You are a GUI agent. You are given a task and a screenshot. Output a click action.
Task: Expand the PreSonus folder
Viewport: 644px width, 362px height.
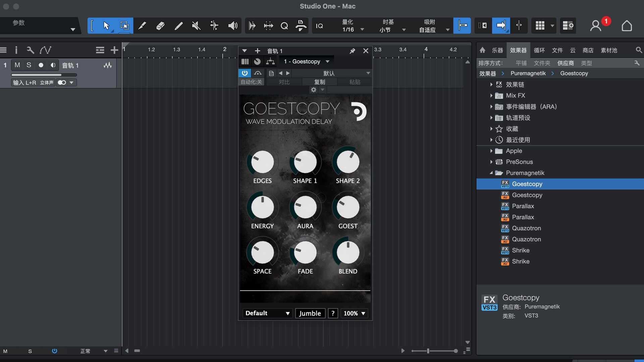tap(491, 162)
